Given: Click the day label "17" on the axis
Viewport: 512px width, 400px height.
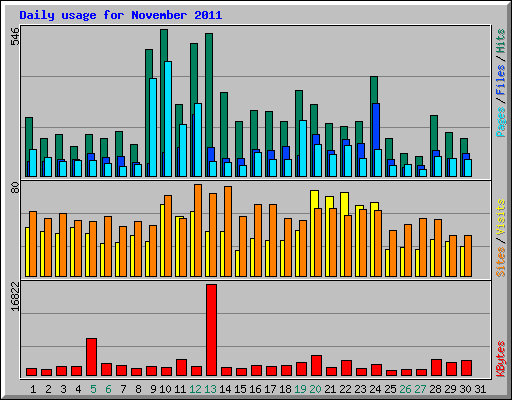Looking at the screenshot, I should tap(270, 389).
